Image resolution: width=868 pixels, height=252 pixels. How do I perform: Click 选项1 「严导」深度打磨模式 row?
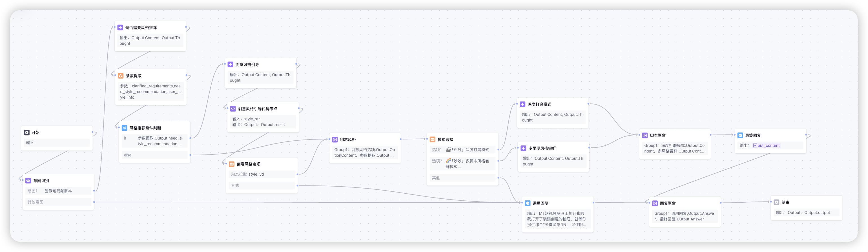(463, 150)
